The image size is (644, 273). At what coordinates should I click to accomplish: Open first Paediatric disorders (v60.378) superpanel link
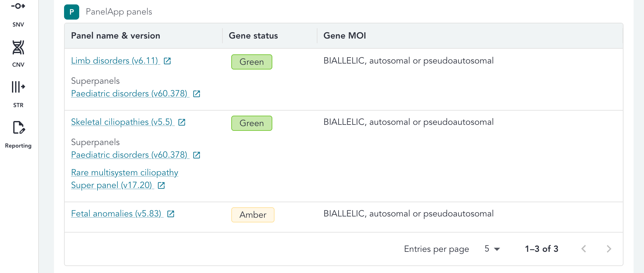point(129,94)
